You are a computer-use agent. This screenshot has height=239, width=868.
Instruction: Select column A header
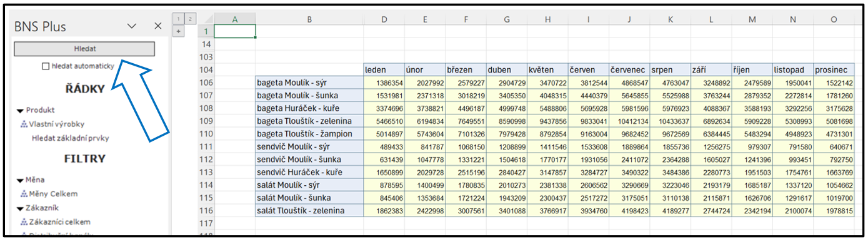(x=235, y=19)
